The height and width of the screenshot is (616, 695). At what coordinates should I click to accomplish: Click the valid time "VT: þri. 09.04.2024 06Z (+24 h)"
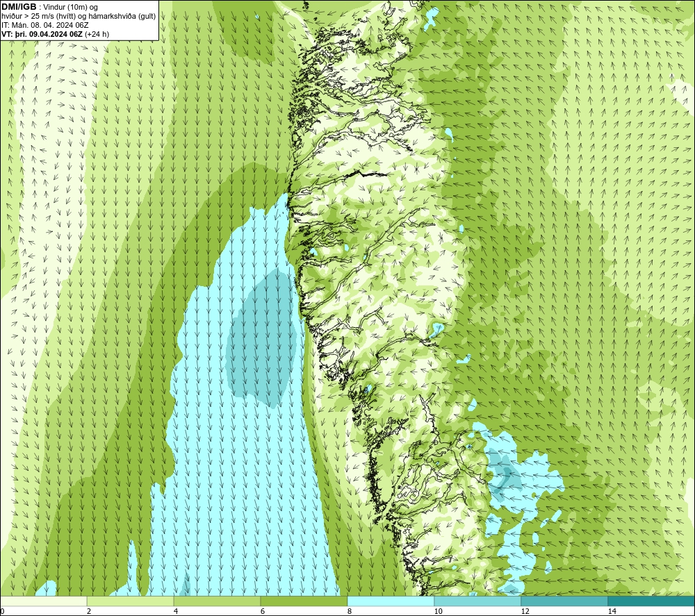click(x=55, y=33)
